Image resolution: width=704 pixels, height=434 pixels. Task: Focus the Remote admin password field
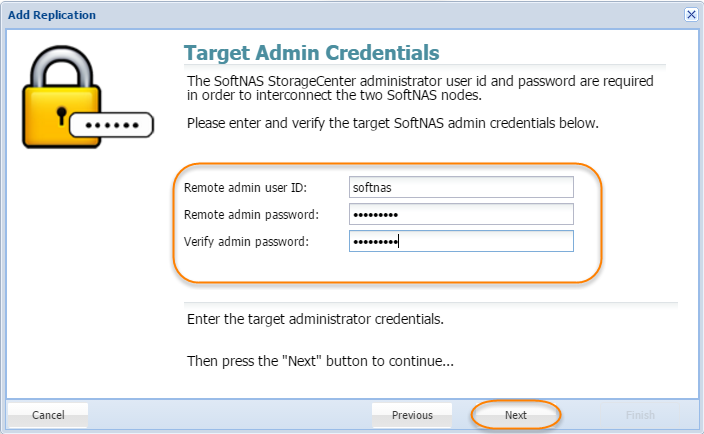click(x=461, y=214)
